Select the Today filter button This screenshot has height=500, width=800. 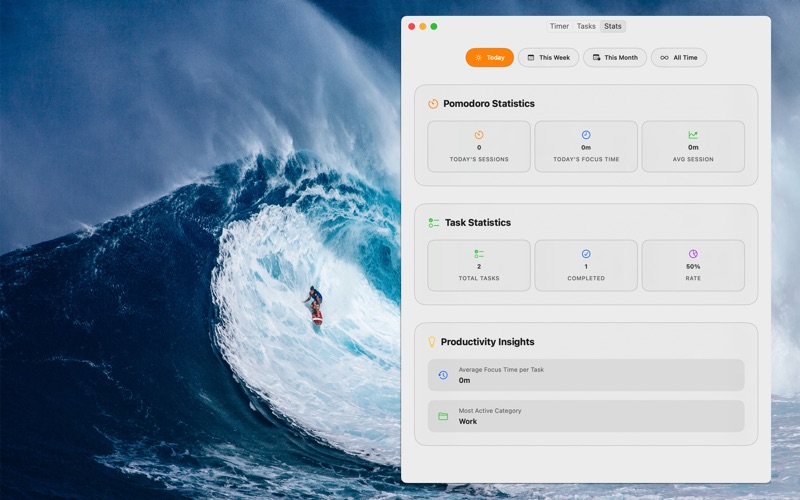tap(489, 58)
